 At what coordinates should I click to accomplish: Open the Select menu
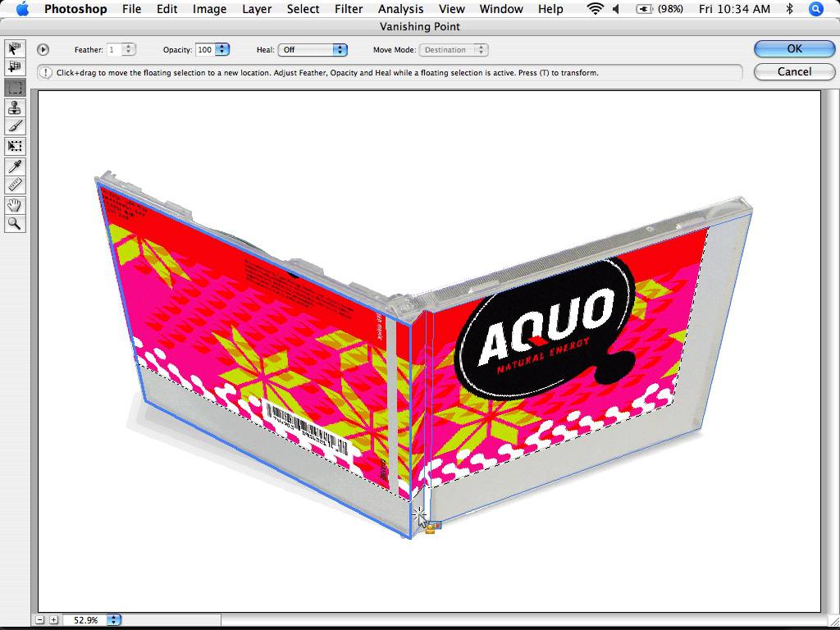(x=304, y=8)
